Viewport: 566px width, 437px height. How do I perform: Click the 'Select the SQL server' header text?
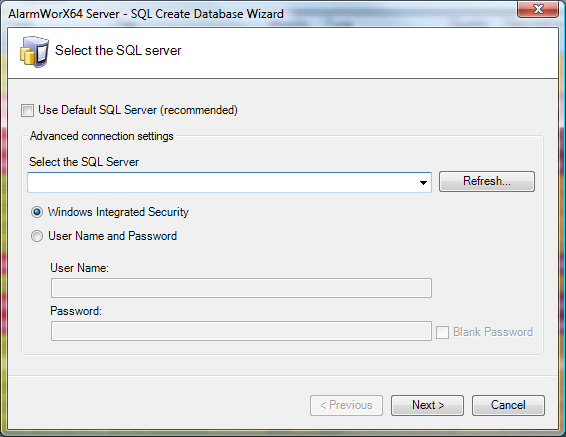118,51
